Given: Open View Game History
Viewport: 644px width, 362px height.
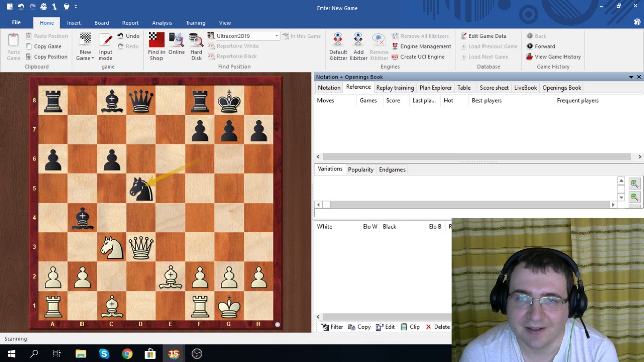Looking at the screenshot, I should pos(553,57).
